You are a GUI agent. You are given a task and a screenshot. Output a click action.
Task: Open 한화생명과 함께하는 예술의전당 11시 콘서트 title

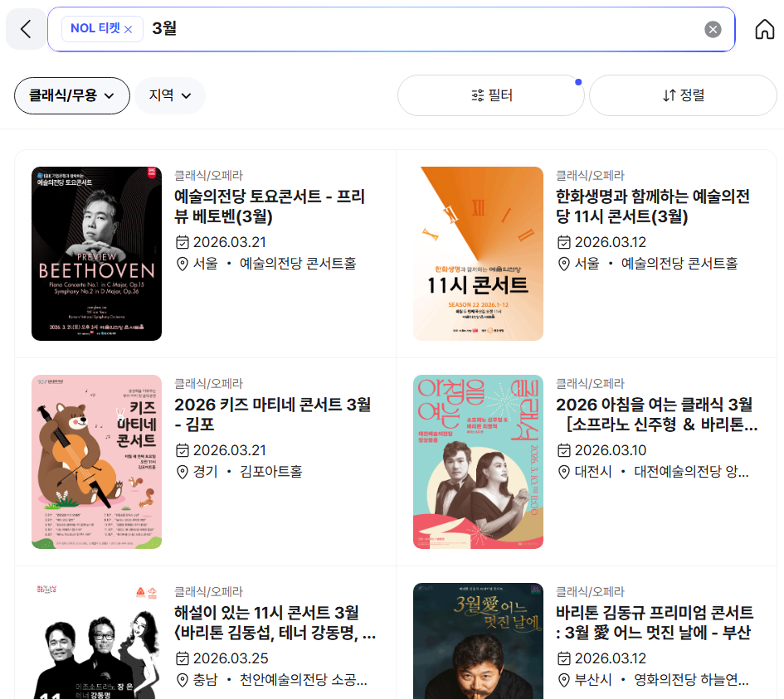click(652, 206)
